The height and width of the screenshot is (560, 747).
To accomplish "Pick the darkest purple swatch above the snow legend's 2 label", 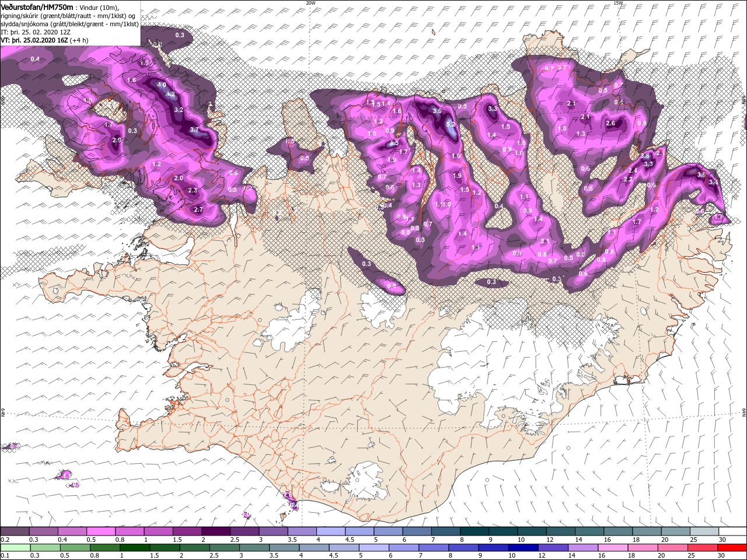I will pos(215,531).
